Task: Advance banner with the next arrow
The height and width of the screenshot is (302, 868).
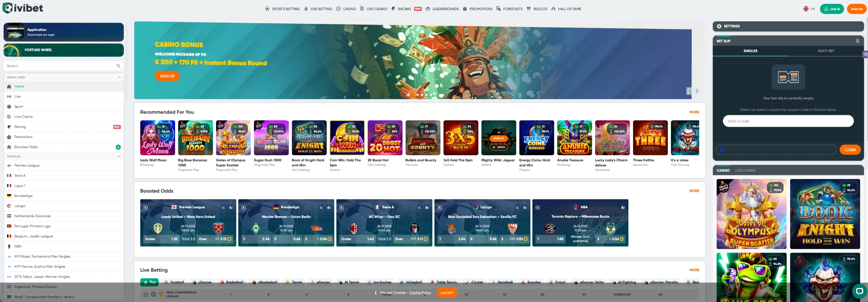Action: tap(697, 91)
